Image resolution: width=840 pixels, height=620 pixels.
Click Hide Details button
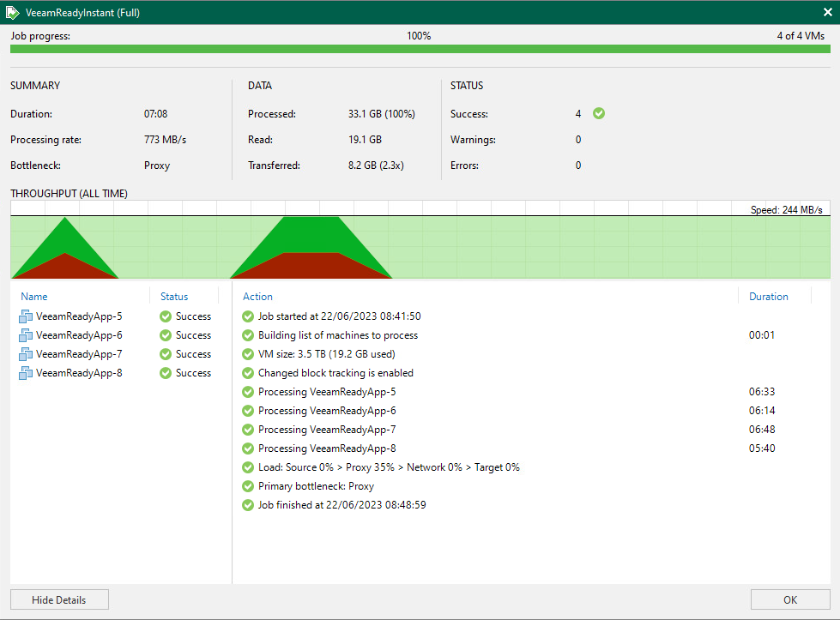coord(59,599)
